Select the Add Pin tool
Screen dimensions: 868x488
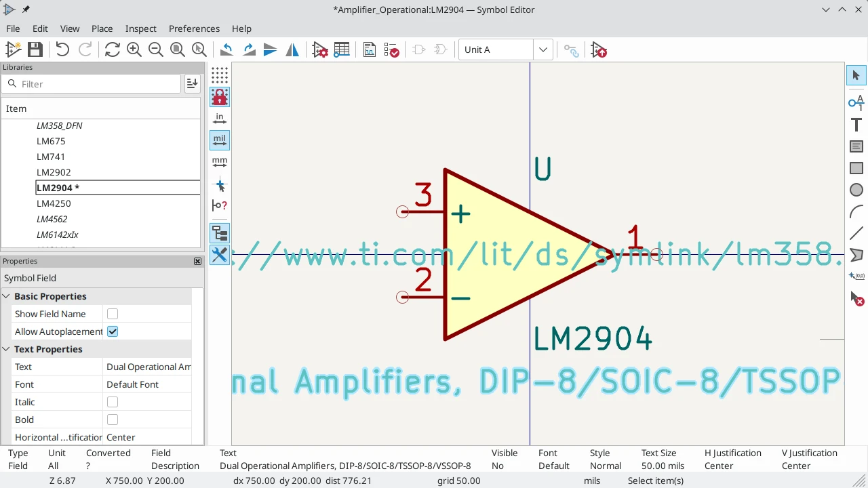click(x=856, y=103)
